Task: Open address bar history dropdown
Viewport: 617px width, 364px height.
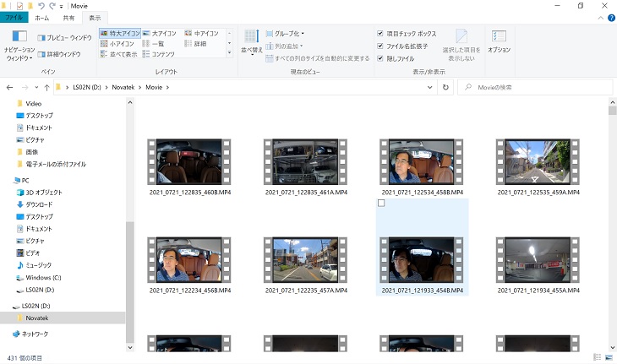Action: (429, 87)
